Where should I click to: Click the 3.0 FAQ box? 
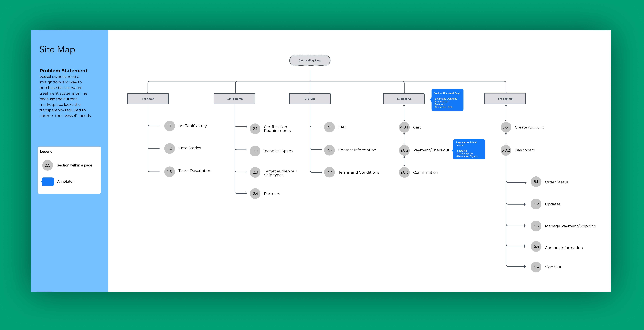point(310,99)
